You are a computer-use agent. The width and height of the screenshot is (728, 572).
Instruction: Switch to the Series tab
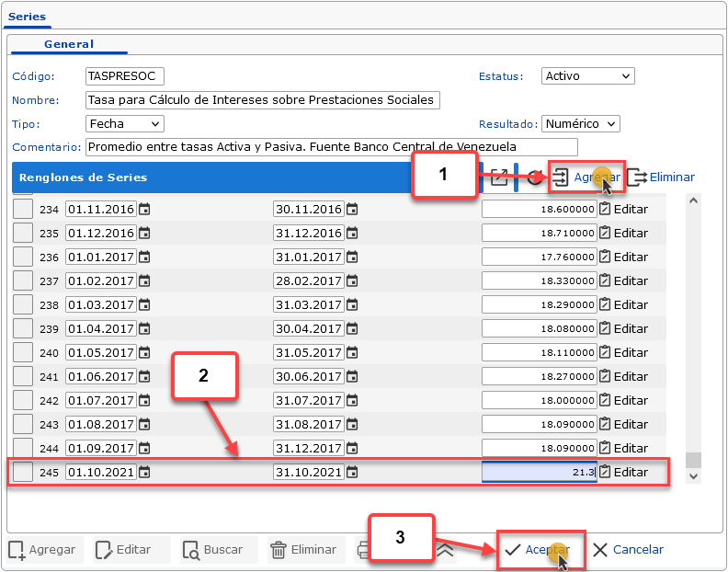27,17
